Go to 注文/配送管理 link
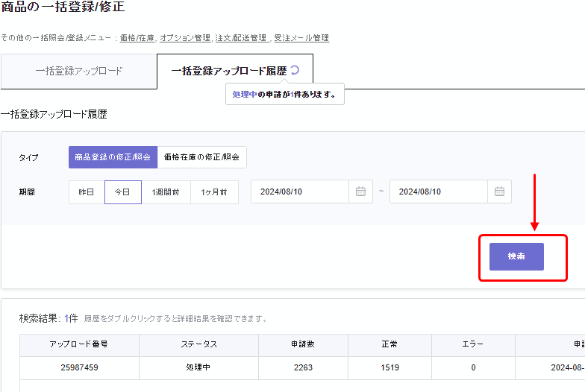The width and height of the screenshot is (585, 392). 240,38
